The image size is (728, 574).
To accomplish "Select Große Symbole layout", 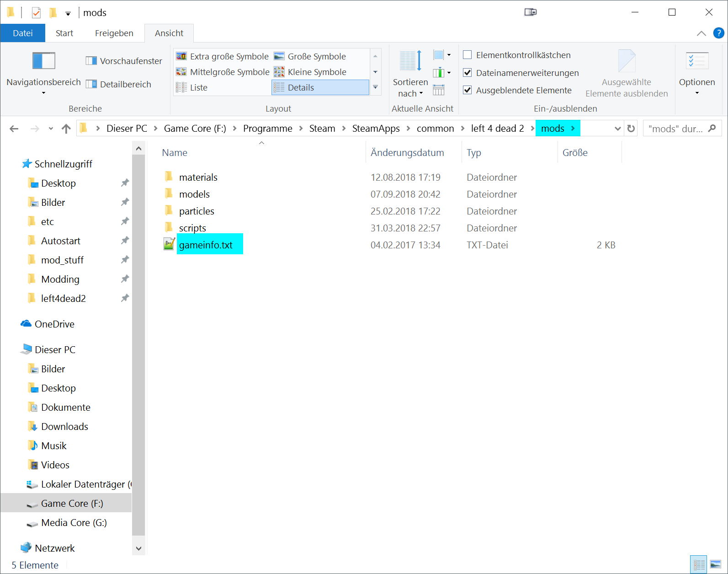I will [310, 56].
